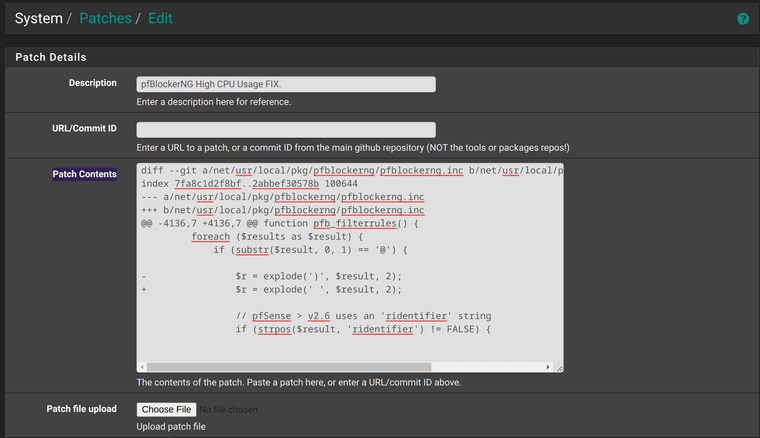Click 'Enter a description here for reference' hint

coord(214,102)
